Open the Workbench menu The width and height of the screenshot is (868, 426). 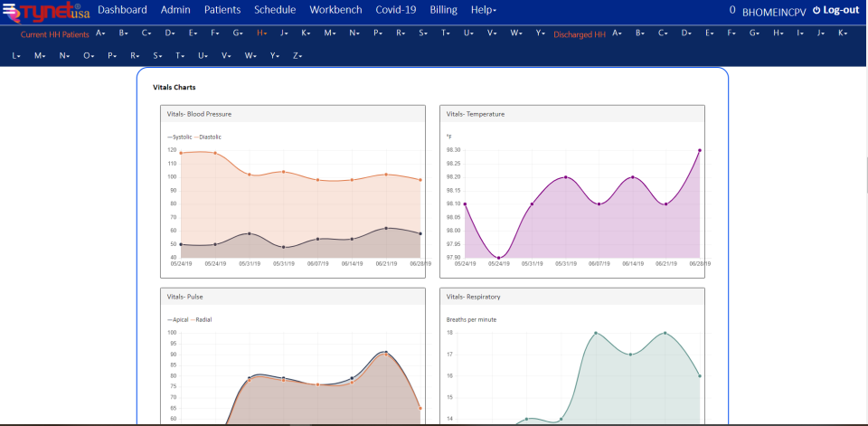[x=336, y=10]
